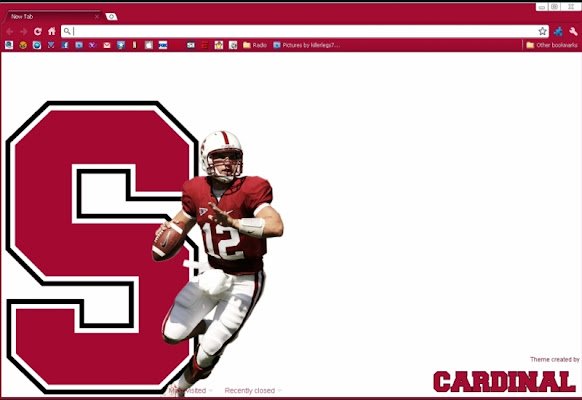Click the magnifier icon in the address bar

67,32
